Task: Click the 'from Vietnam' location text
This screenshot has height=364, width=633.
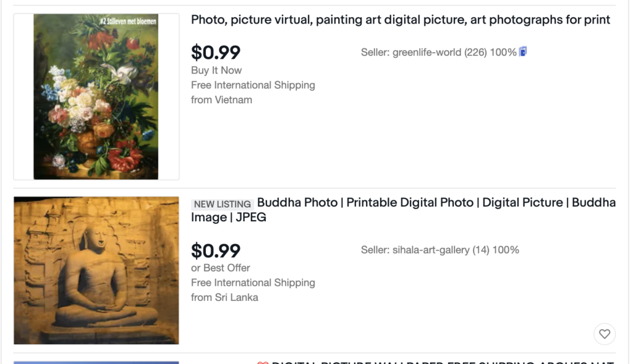Action: click(222, 100)
